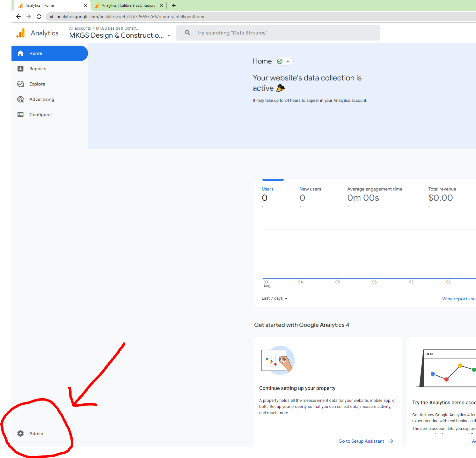Viewport: 476px width, 458px height.
Task: Go back using browser back arrow
Action: 18,17
